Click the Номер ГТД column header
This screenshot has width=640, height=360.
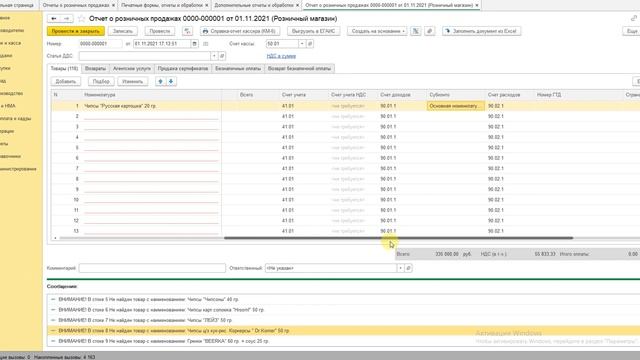[x=579, y=95]
